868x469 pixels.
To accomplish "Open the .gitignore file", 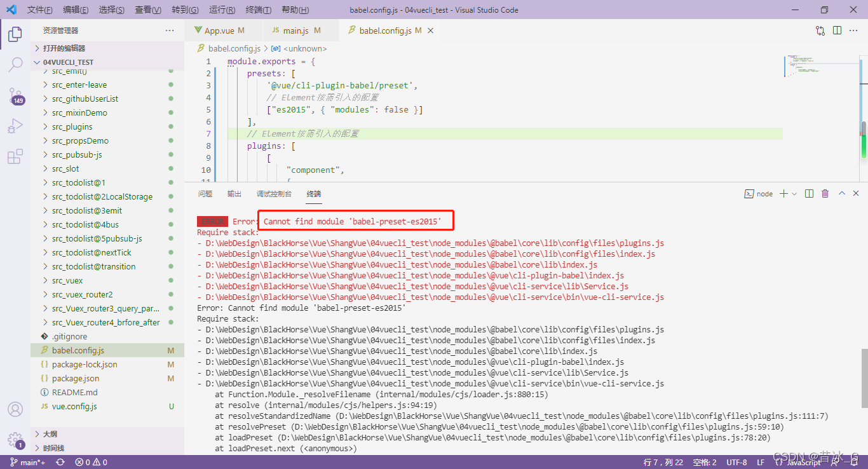I will (x=107, y=336).
